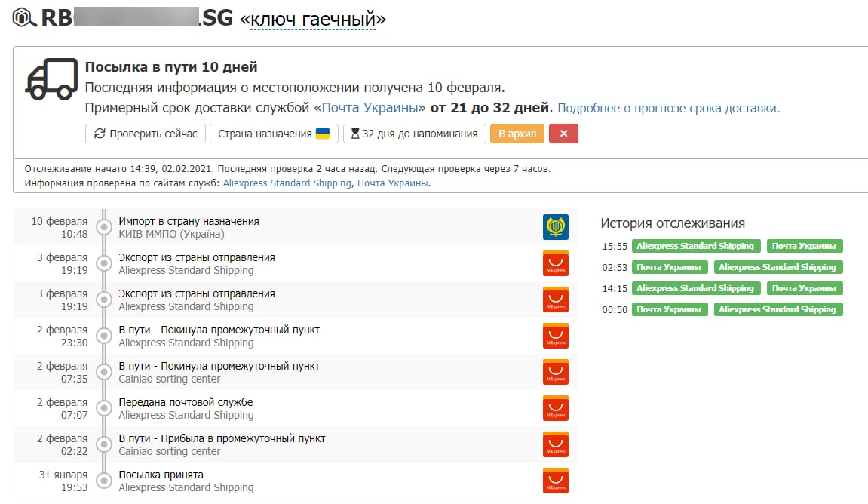Click «КИЇВ ММПО (Україна)» location text
This screenshot has height=504, width=868.
[x=172, y=234]
